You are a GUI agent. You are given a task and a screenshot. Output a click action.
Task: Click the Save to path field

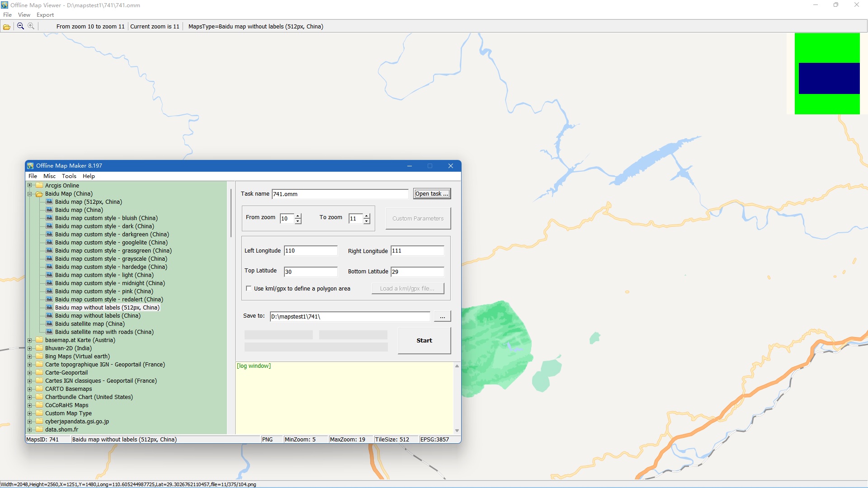(349, 317)
